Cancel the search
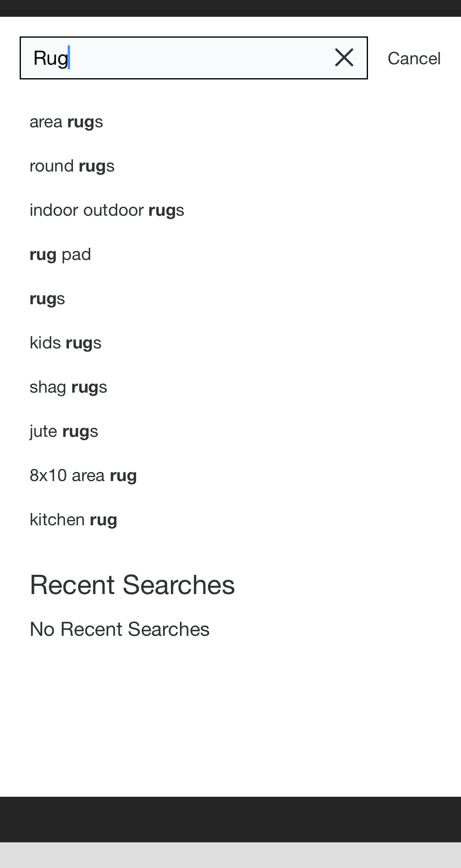Screen dimensions: 461x868 pos(414,59)
